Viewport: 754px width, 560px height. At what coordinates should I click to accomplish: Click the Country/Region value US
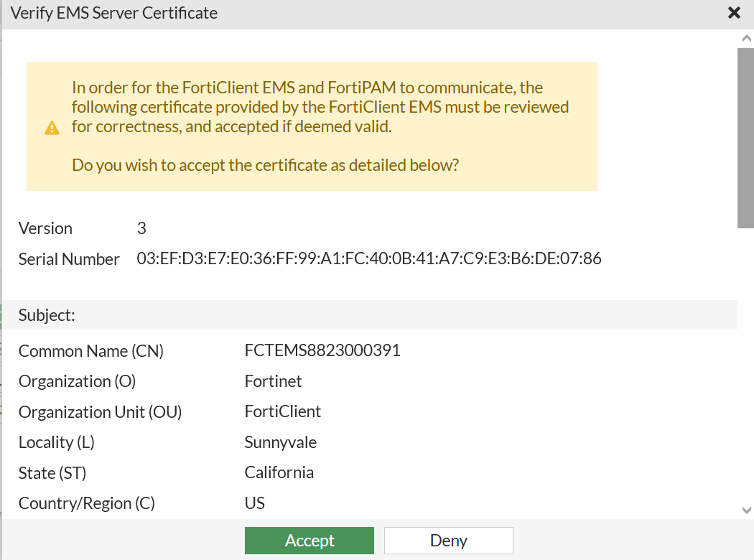(x=253, y=503)
